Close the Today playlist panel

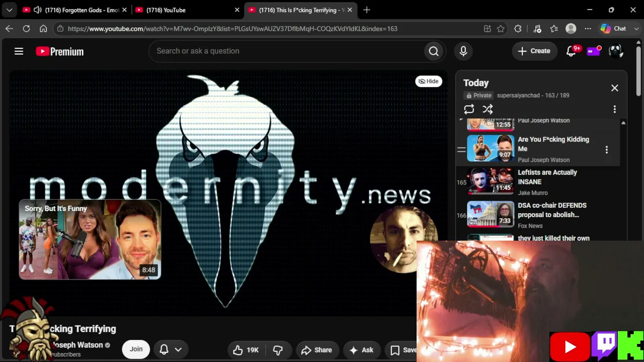click(x=614, y=88)
